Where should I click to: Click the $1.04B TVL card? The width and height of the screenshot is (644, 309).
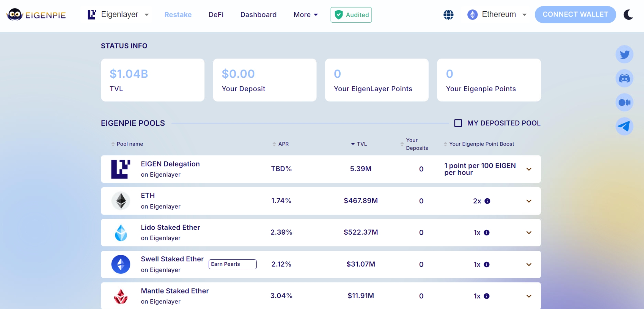pyautogui.click(x=152, y=80)
